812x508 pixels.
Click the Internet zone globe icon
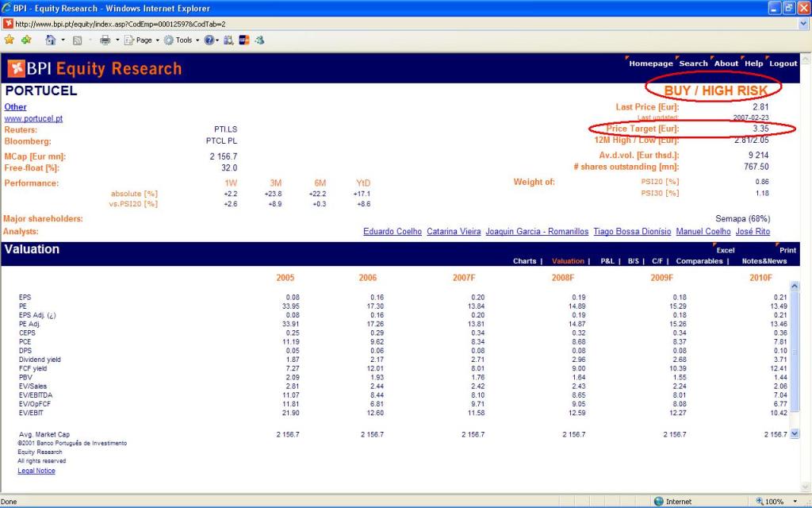[x=658, y=502]
